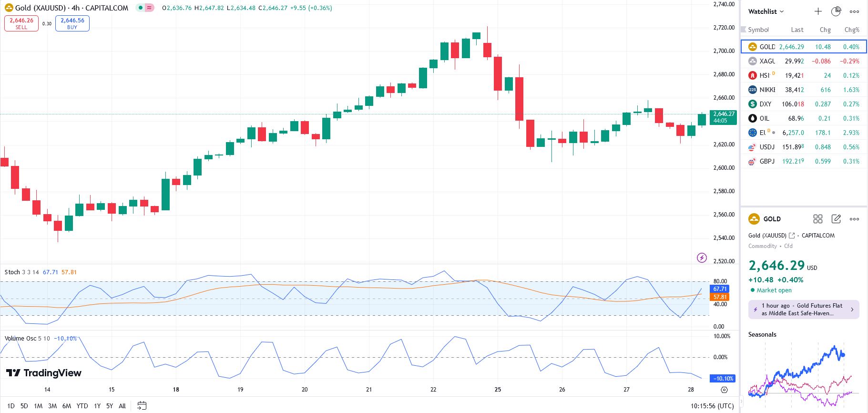
Task: Open the go-to-date calendar icon
Action: 142,406
